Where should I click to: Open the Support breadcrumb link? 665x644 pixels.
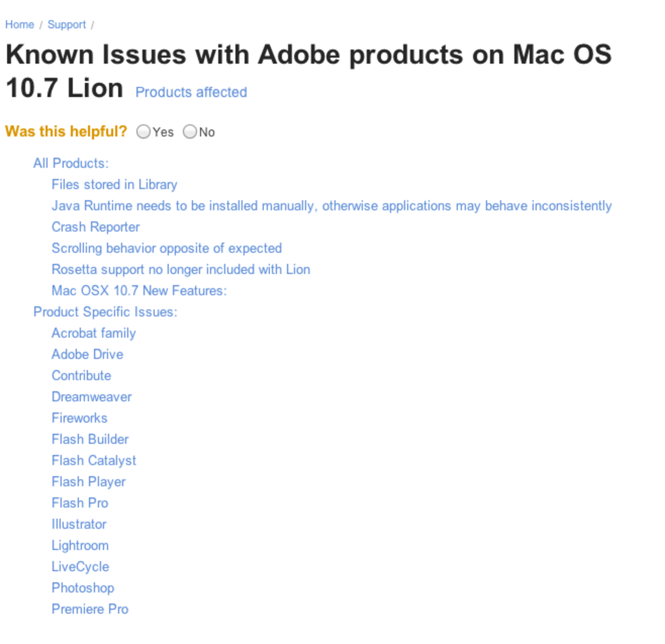coord(66,24)
